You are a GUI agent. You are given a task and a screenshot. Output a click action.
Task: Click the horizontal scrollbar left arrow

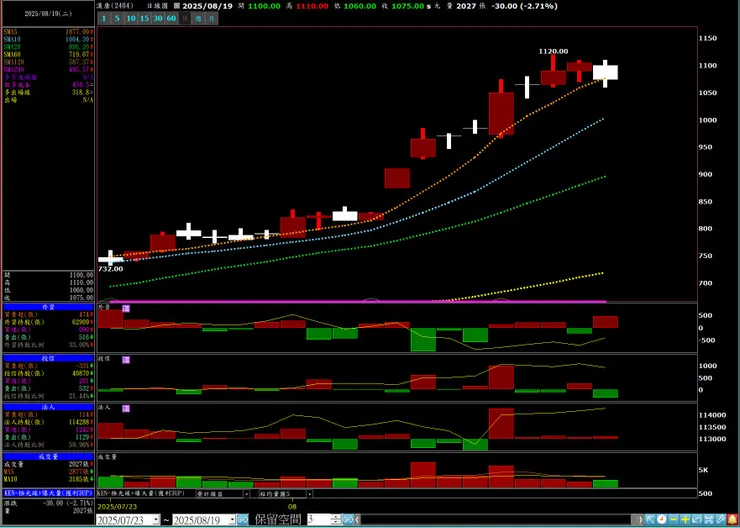click(357, 520)
